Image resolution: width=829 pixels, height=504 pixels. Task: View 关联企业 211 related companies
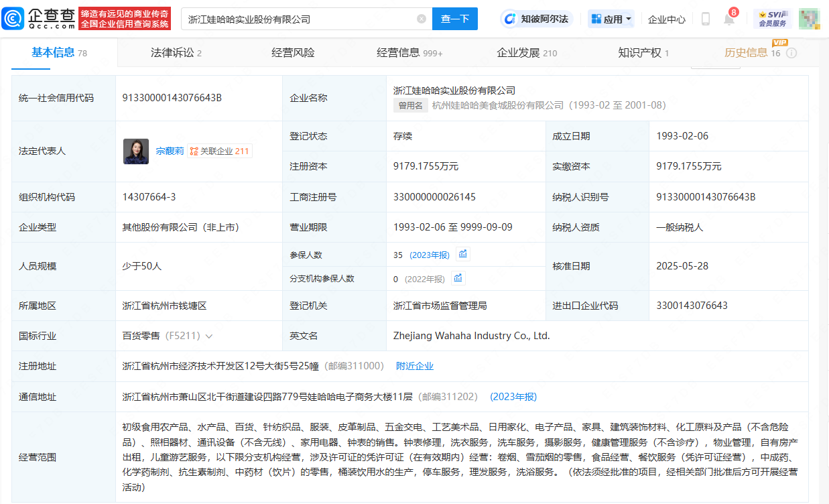coord(220,151)
